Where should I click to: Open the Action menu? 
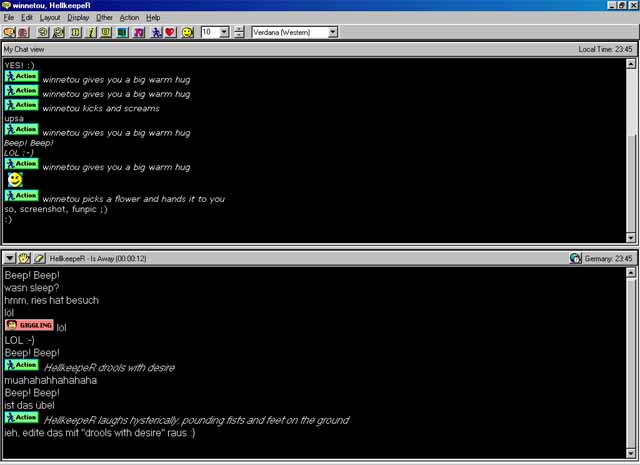(129, 17)
